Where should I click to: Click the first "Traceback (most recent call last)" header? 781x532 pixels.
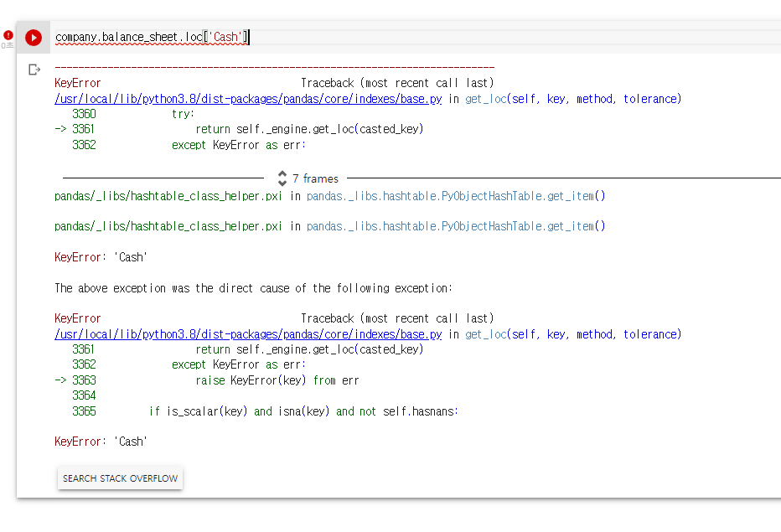pos(397,83)
